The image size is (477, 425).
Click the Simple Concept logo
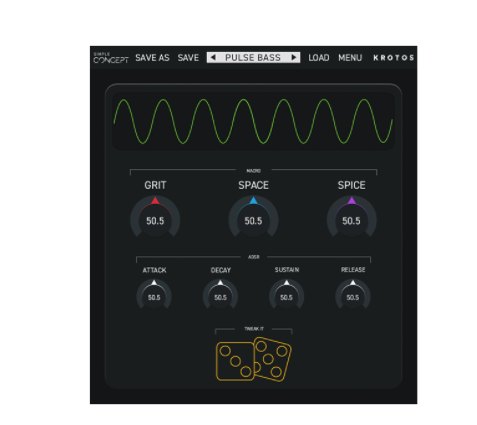tap(111, 58)
